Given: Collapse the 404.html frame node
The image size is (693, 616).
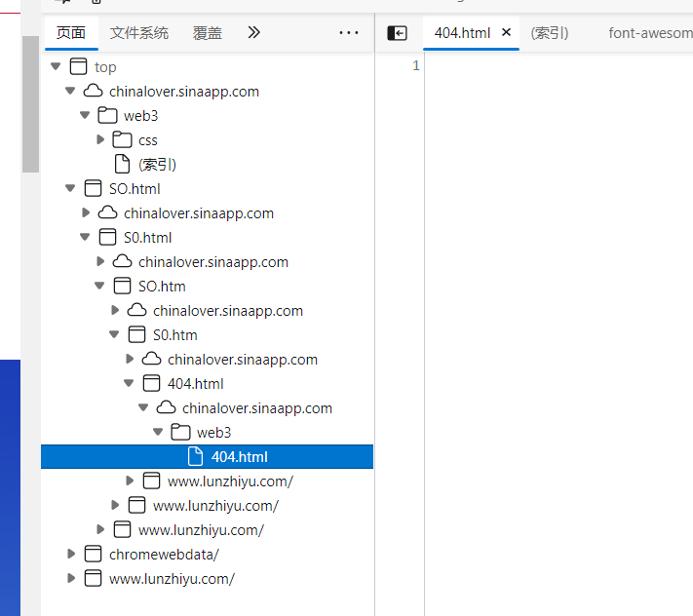Looking at the screenshot, I should coord(129,384).
